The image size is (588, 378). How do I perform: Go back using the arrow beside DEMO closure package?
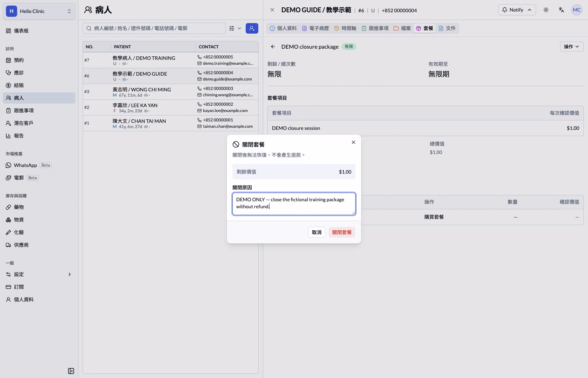point(273,47)
